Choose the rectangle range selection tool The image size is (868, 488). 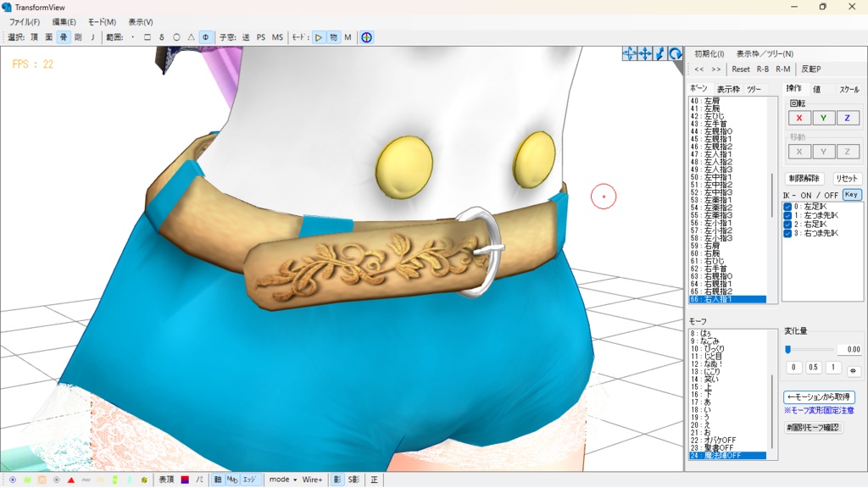[x=147, y=37]
